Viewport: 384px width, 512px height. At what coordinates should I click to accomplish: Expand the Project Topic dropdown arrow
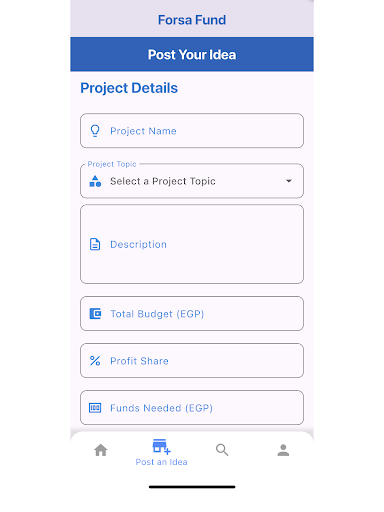tap(289, 181)
